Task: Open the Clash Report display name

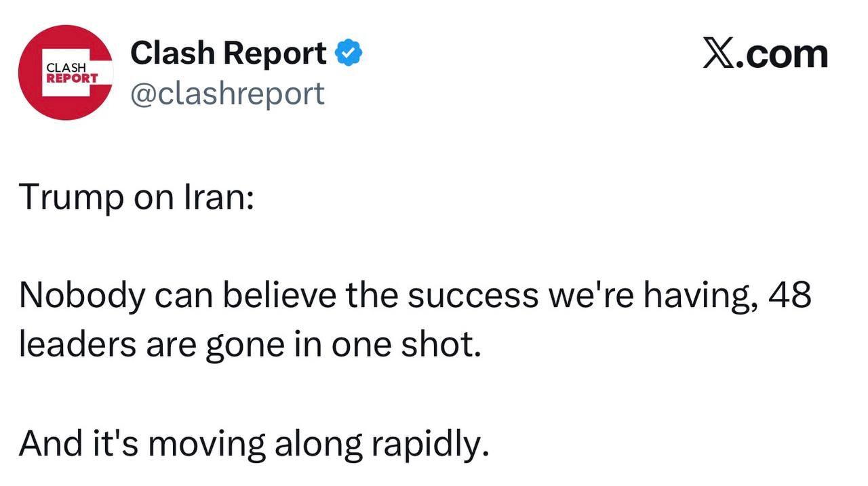Action: (228, 53)
